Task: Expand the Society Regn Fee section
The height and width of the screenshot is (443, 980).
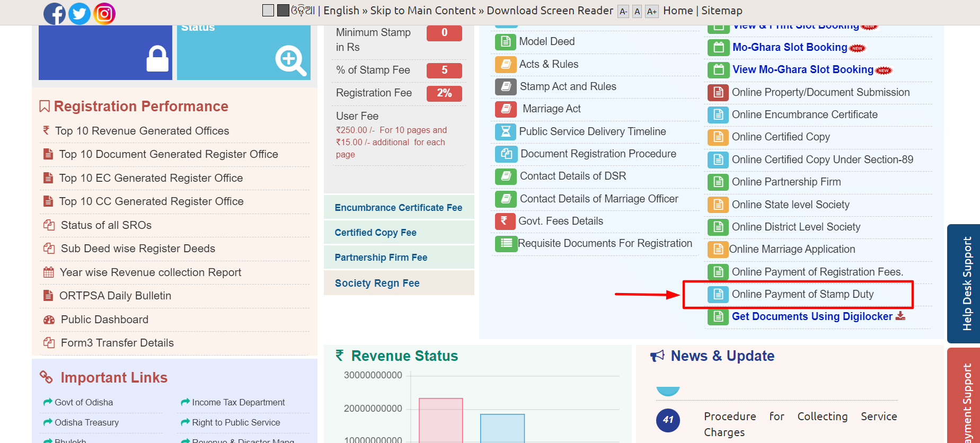Action: click(x=377, y=283)
